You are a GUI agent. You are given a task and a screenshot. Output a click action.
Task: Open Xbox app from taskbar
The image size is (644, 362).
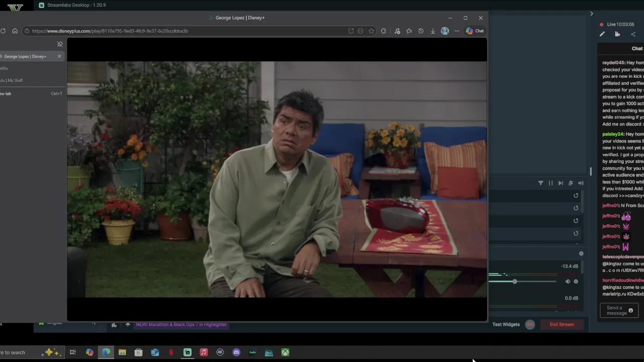pyautogui.click(x=285, y=352)
